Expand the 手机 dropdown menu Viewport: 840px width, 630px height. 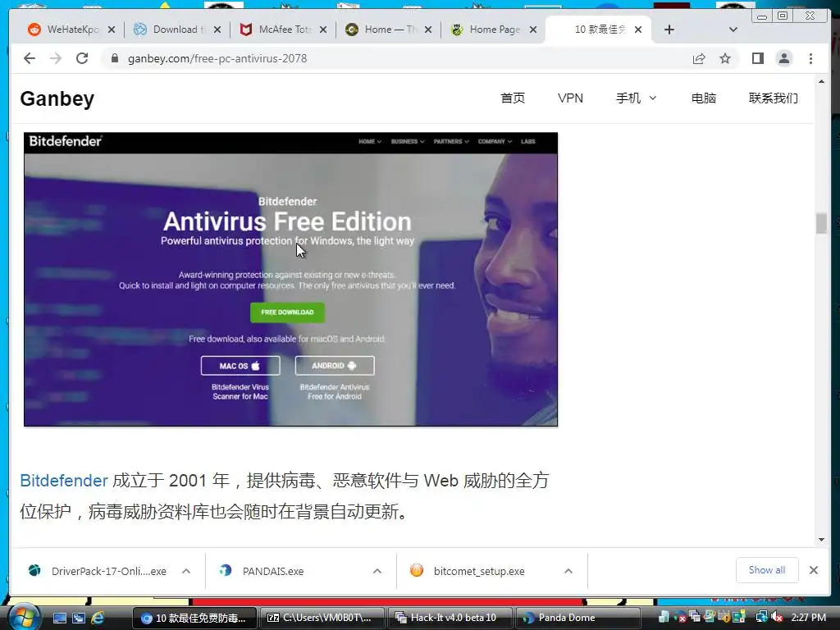coord(636,98)
